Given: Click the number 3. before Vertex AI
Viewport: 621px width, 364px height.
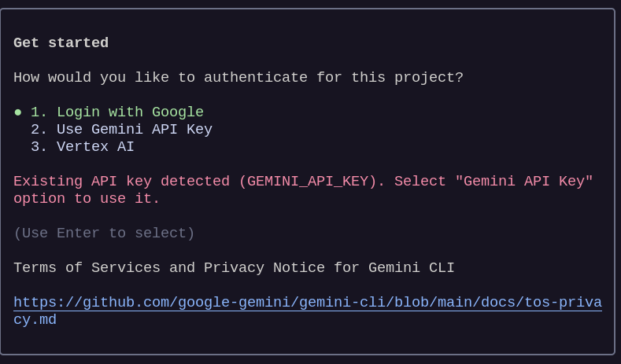Looking at the screenshot, I should point(39,147).
